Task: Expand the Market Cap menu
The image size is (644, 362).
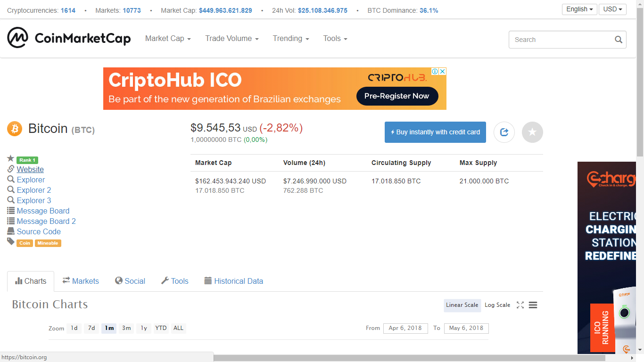Action: (168, 39)
